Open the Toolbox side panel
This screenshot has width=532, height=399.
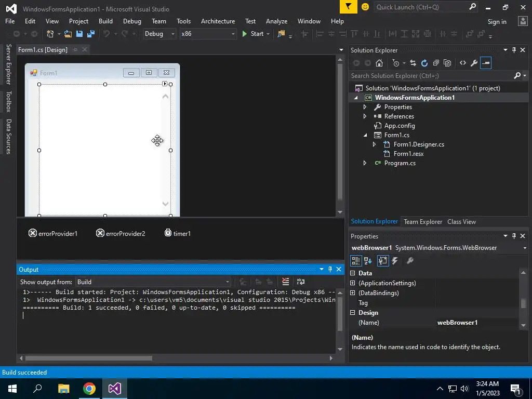coord(8,101)
